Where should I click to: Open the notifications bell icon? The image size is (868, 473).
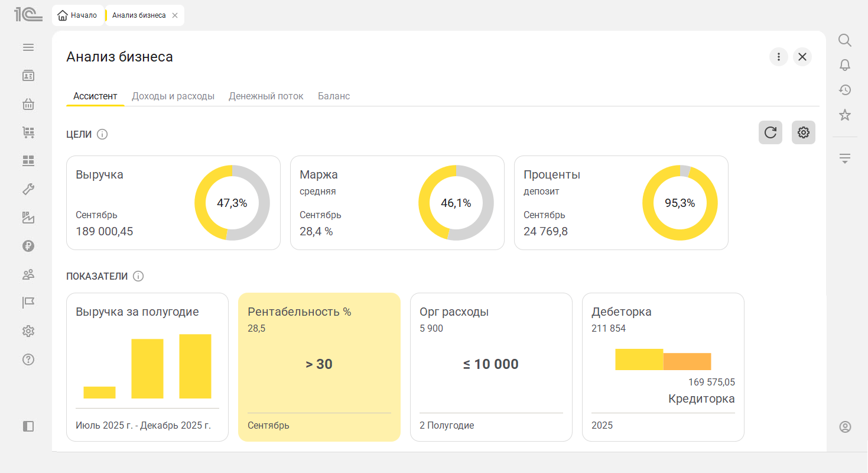pos(845,65)
